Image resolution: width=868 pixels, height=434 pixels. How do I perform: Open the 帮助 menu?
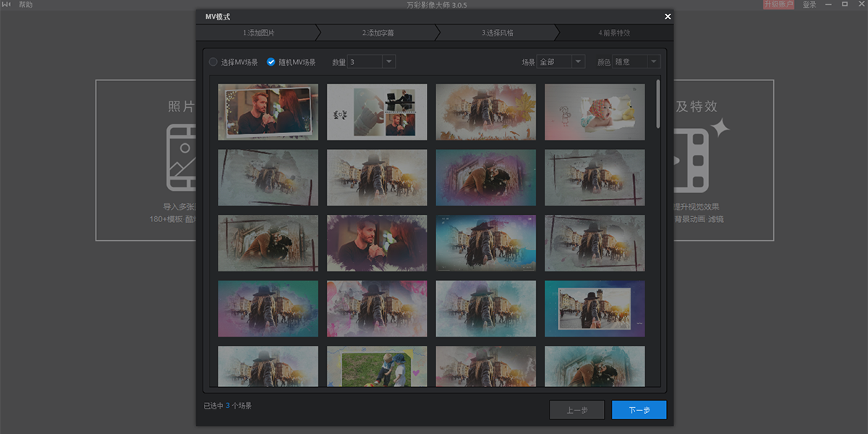25,5
